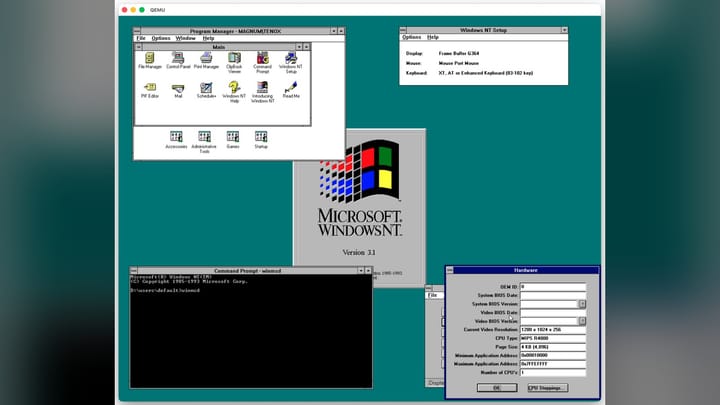Open the Mail program icon
720x405 pixels.
tap(178, 90)
